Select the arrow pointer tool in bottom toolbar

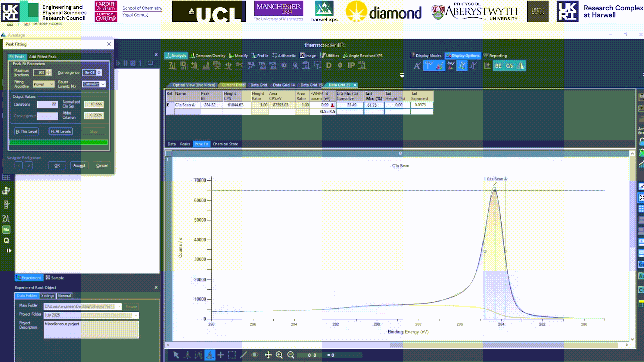coord(176,355)
